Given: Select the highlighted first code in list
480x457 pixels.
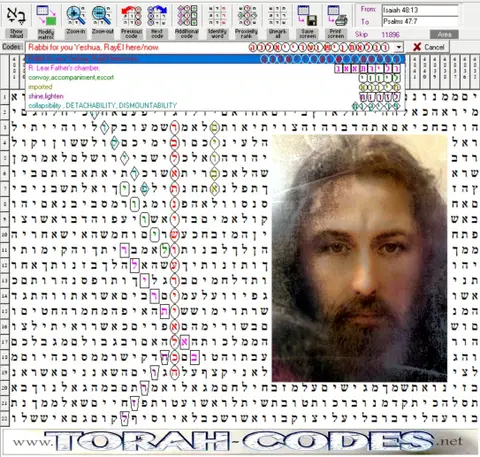Looking at the screenshot, I should click(x=215, y=59).
